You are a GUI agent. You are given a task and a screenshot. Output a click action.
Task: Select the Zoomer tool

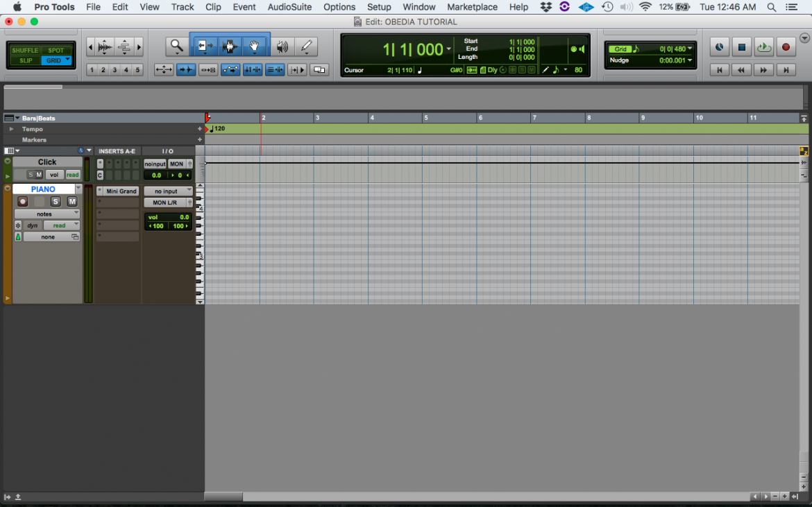click(x=176, y=46)
